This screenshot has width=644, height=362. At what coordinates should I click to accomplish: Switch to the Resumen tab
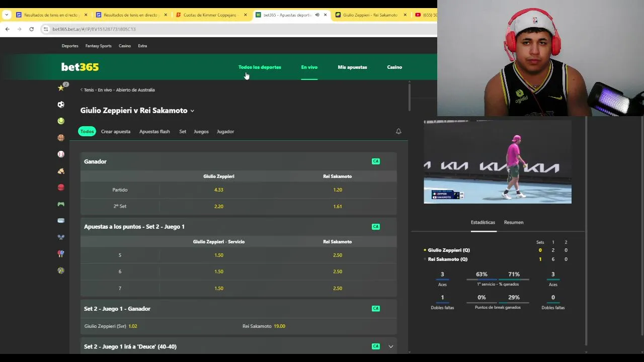(514, 222)
